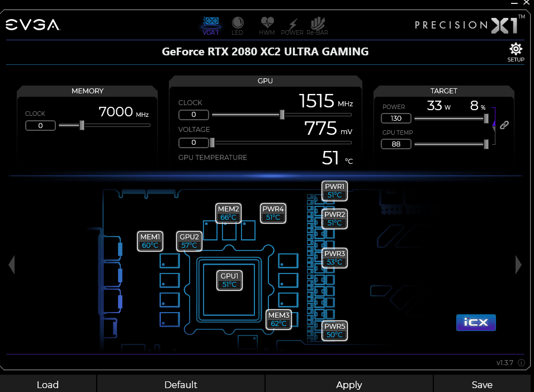The image size is (534, 392).
Task: Click the memory clock offset field
Action: 40,126
